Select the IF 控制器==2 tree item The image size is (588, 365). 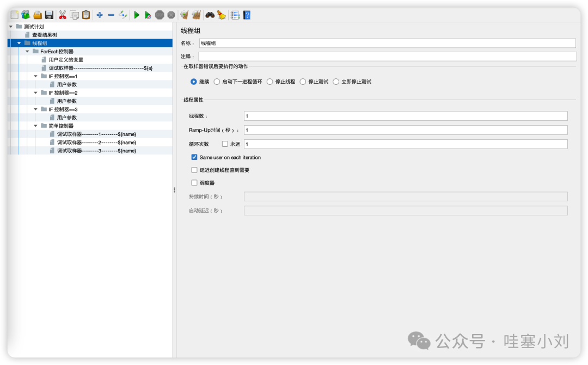(63, 92)
